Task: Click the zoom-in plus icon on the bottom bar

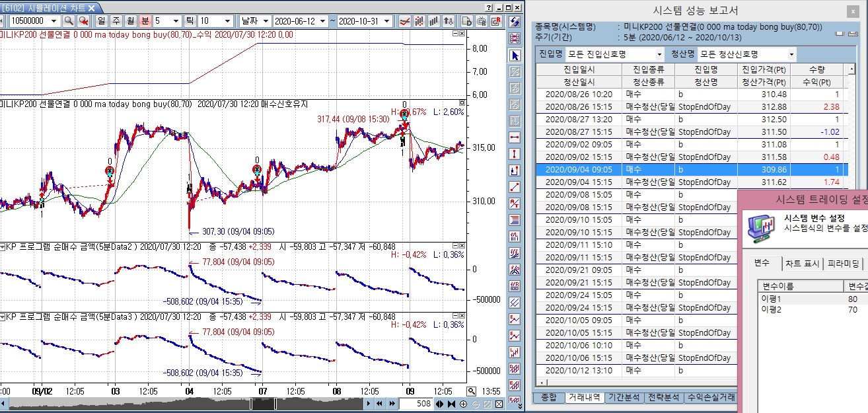Action: [x=463, y=404]
